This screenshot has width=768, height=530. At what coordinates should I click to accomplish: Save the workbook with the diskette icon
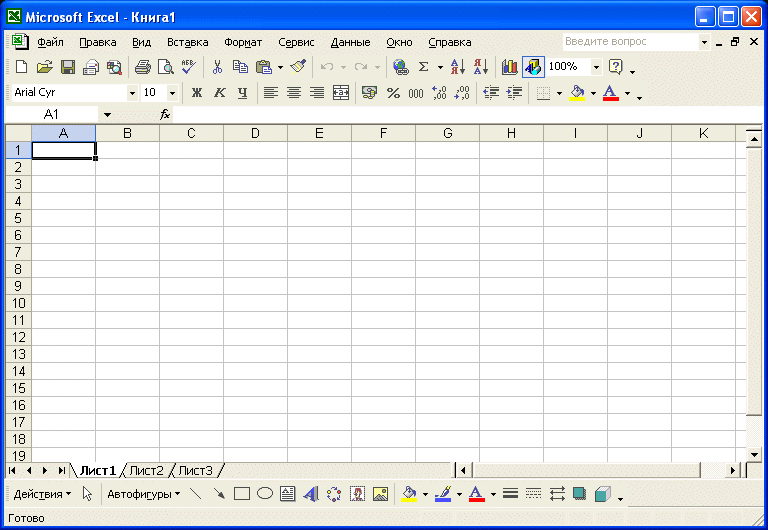pyautogui.click(x=68, y=67)
